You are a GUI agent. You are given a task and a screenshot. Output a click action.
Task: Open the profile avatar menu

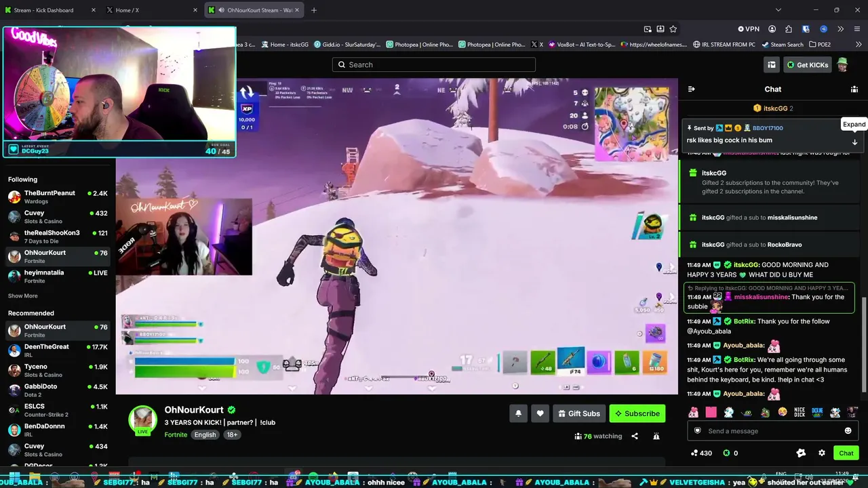[x=842, y=65]
